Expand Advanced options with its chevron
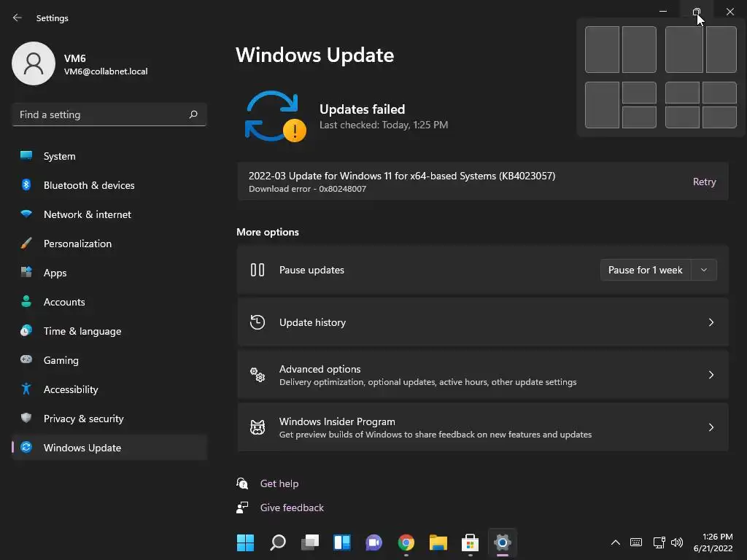Screen dimensions: 747x560 (x=711, y=375)
